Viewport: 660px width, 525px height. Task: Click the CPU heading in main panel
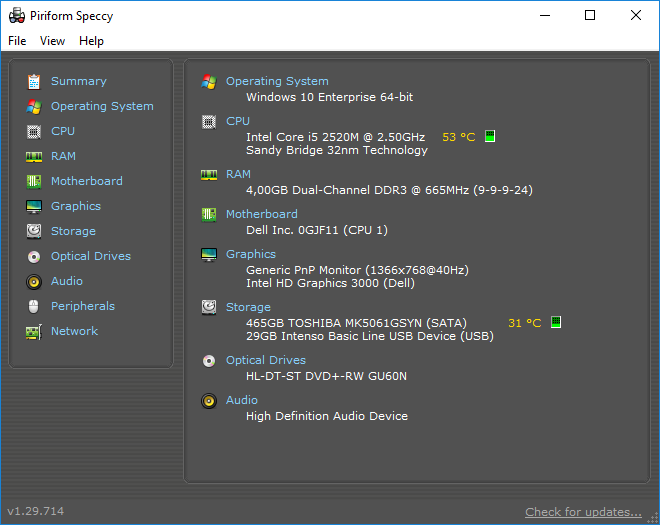[x=238, y=121]
